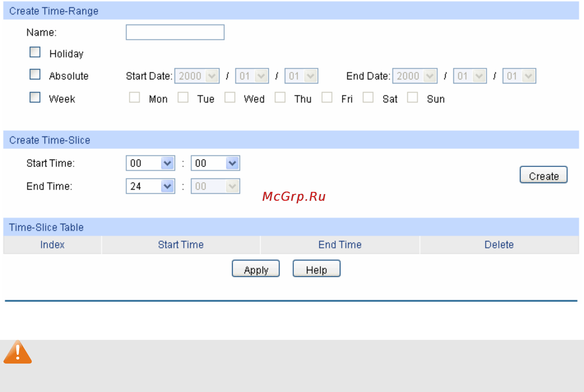Click the Help button
Viewport: 584px width, 392px height.
317,269
